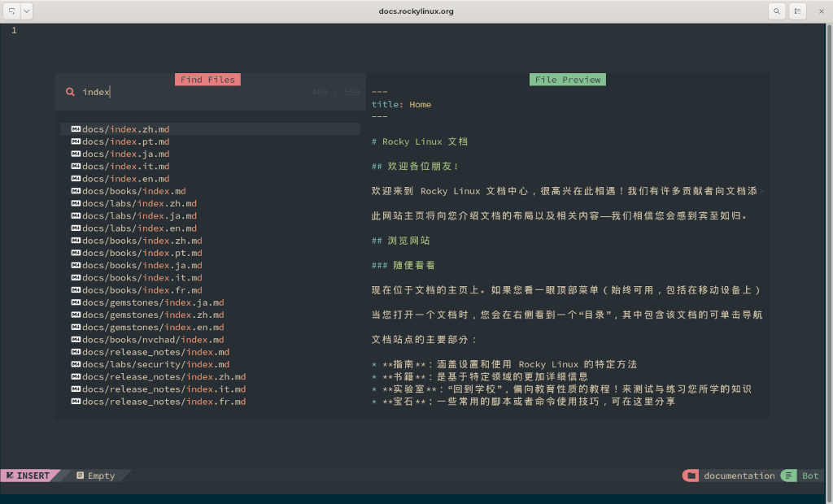Screen dimensions: 833x504
Task: Click markdown icon beside docs/books/nvchad/index.md
Action: click(x=76, y=340)
